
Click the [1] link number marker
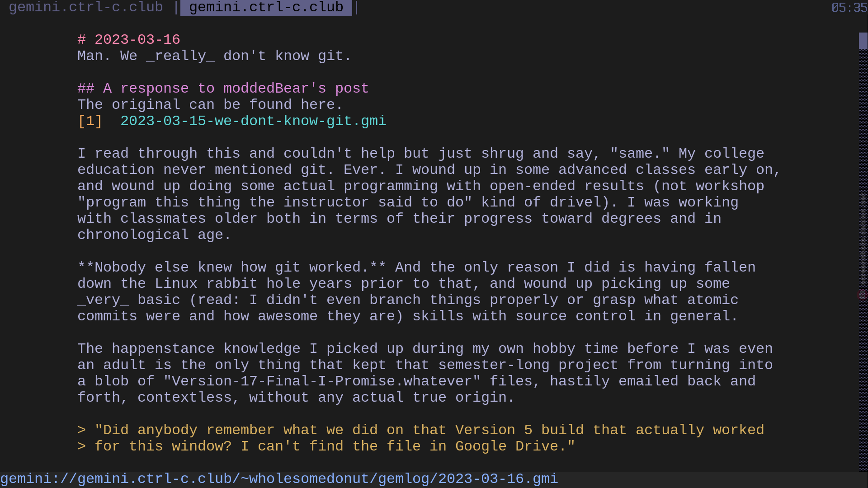click(x=90, y=121)
